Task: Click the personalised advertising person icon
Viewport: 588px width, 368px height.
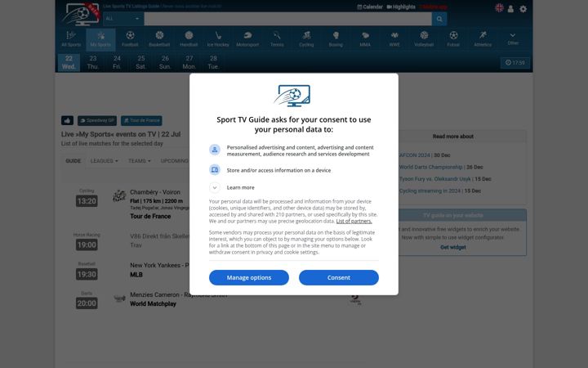Action: [x=215, y=150]
